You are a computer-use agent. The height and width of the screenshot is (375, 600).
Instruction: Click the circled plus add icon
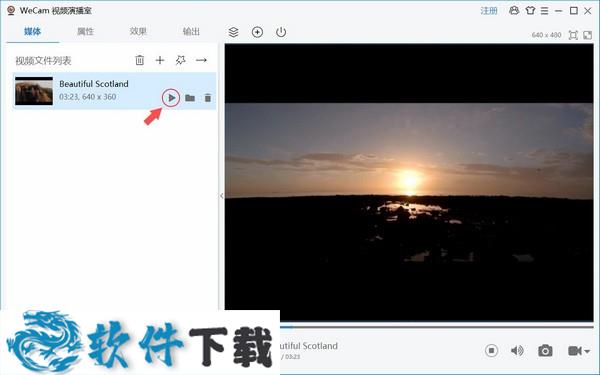[x=257, y=32]
